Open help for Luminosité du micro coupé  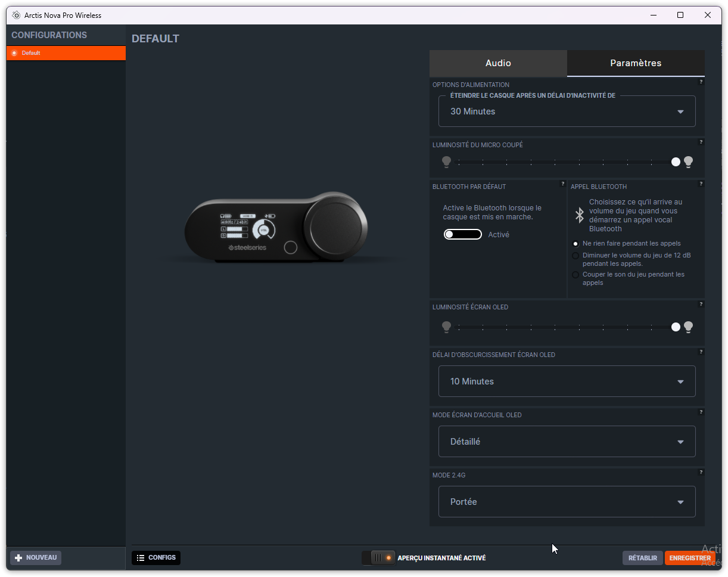[x=701, y=142]
